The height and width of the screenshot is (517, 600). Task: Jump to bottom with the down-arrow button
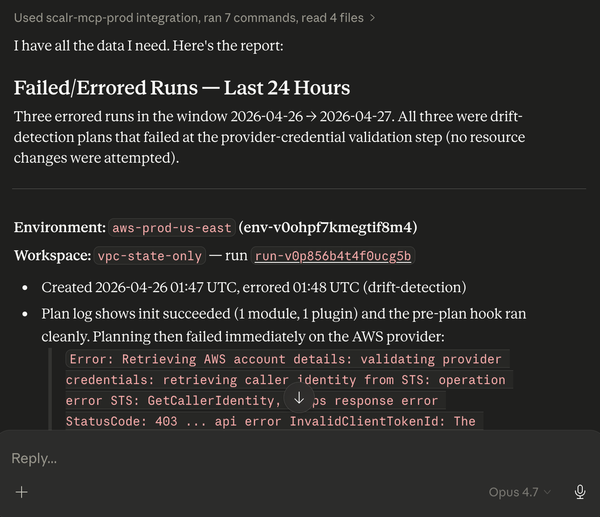click(299, 398)
